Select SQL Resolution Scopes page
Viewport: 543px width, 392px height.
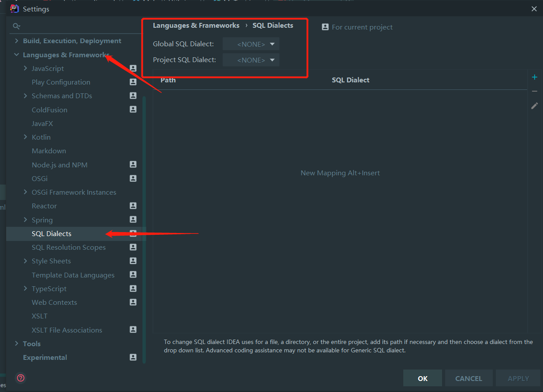69,247
